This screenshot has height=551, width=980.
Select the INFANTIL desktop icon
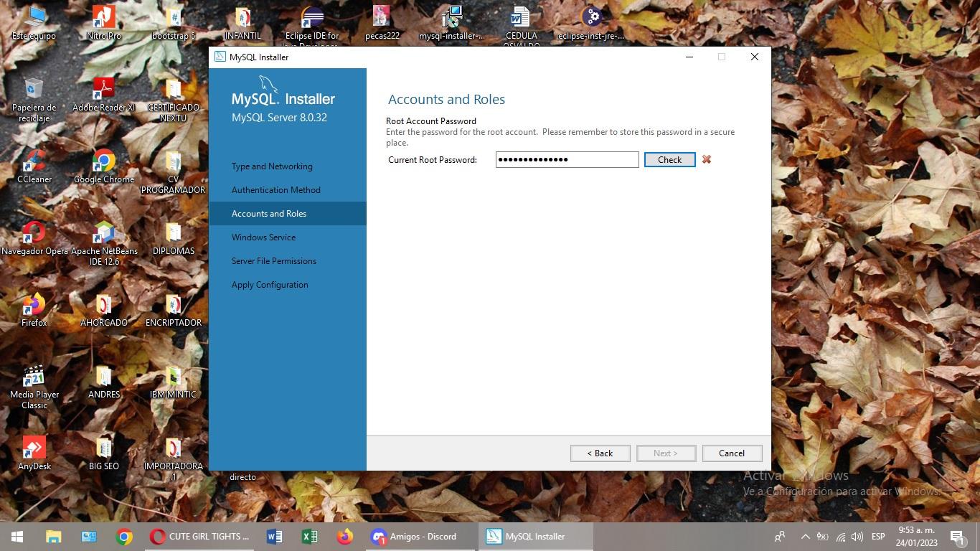tap(242, 23)
